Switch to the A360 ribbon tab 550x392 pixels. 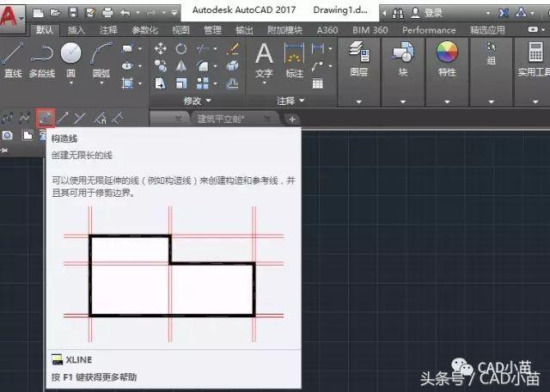(327, 30)
